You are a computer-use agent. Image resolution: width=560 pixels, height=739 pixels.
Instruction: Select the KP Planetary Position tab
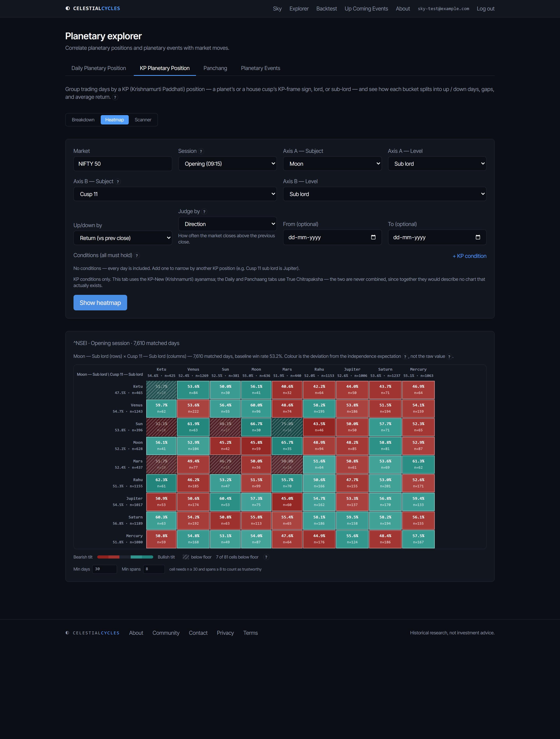[x=165, y=68]
